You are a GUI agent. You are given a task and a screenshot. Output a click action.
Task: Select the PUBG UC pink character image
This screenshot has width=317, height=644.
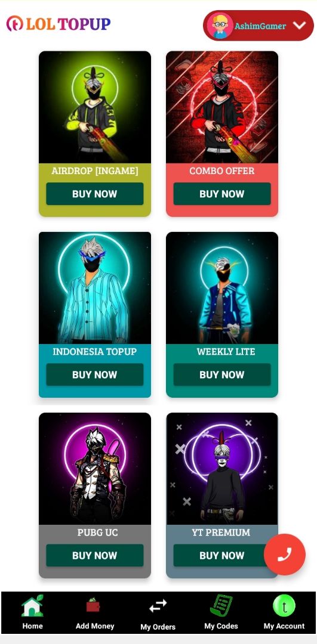click(x=95, y=469)
